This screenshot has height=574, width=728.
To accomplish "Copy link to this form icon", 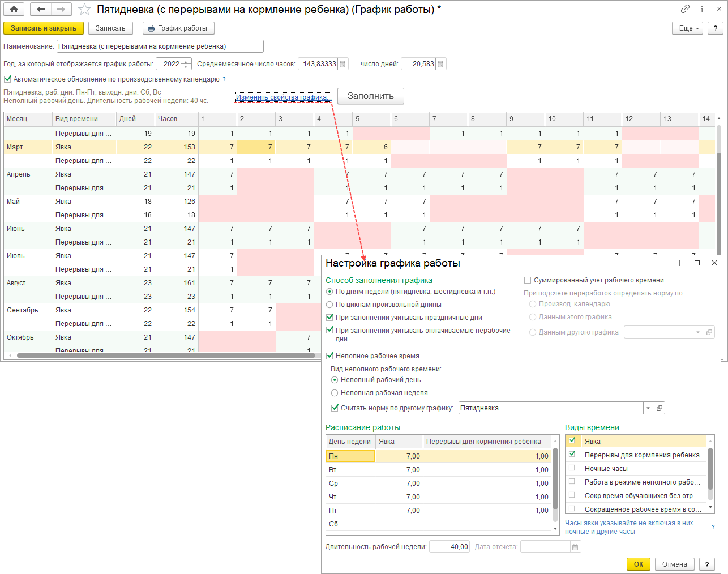I will click(x=685, y=9).
